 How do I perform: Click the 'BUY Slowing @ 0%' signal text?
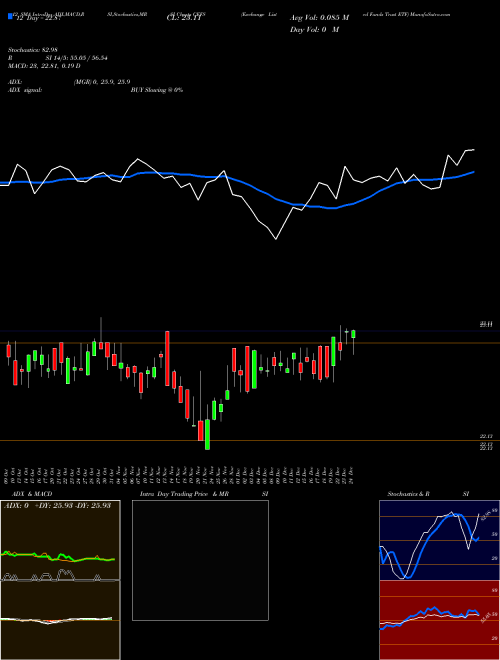[x=157, y=90]
